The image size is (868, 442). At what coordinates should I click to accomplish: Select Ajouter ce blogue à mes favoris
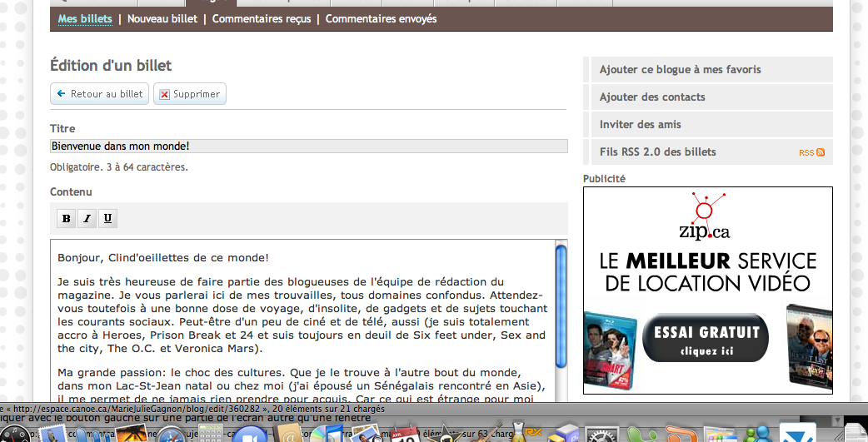pyautogui.click(x=680, y=70)
